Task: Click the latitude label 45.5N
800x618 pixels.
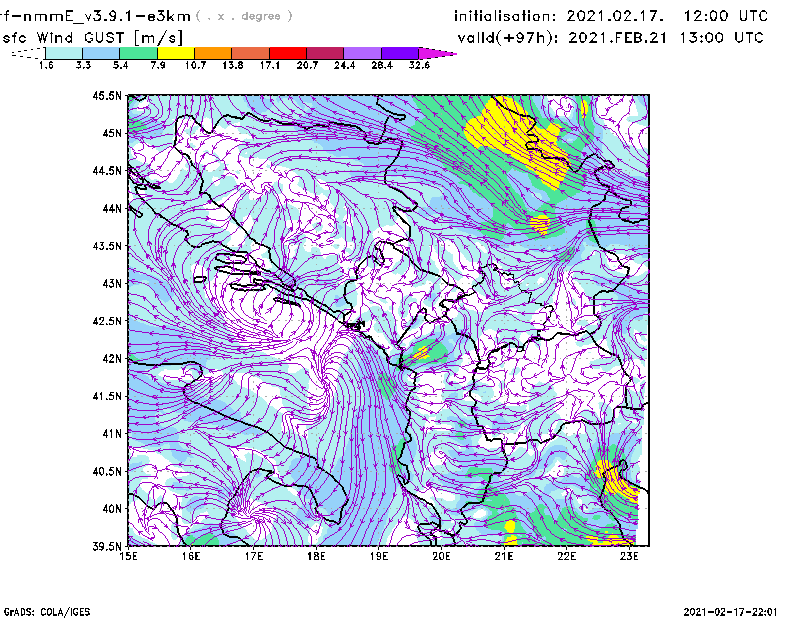Action: (x=107, y=95)
